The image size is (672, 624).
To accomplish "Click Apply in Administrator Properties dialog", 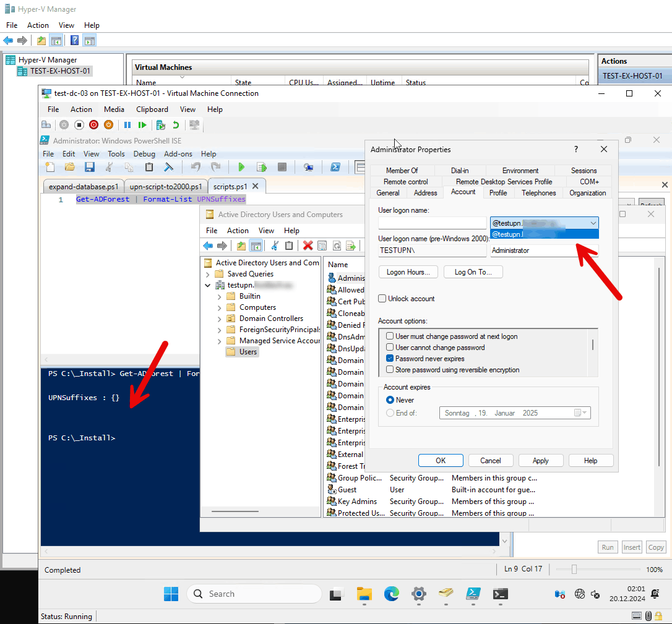I will pyautogui.click(x=540, y=460).
